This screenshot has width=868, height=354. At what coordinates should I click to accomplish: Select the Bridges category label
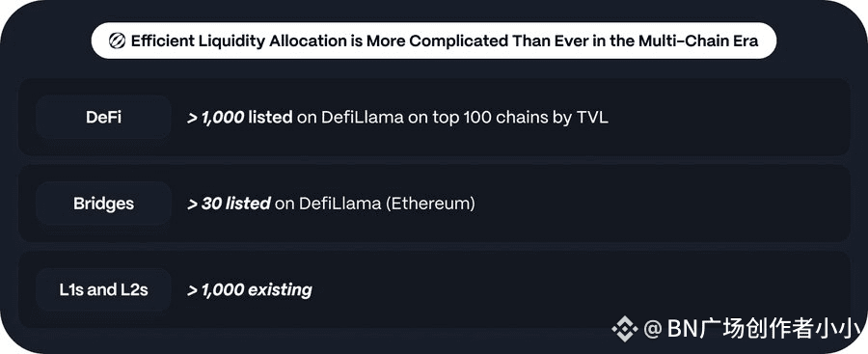(103, 204)
